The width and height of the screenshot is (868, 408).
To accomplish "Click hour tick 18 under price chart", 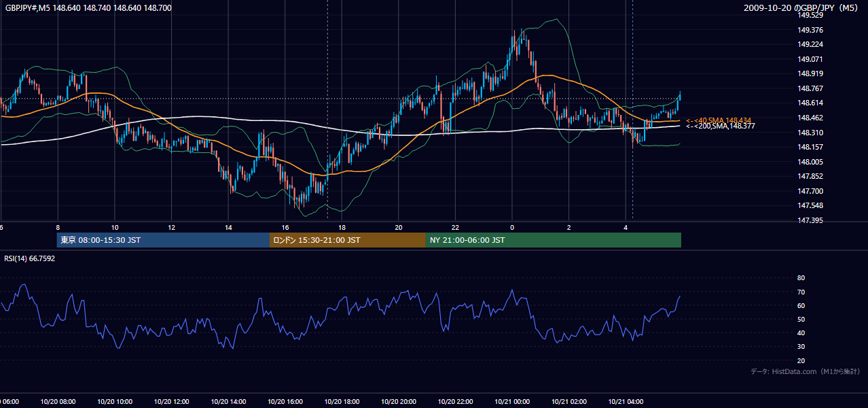I will point(342,227).
